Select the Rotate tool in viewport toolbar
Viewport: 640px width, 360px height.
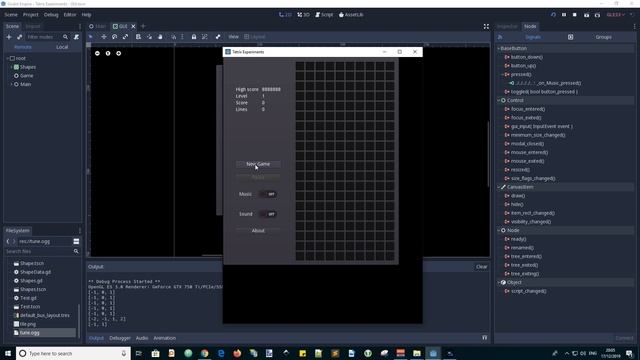click(x=115, y=37)
